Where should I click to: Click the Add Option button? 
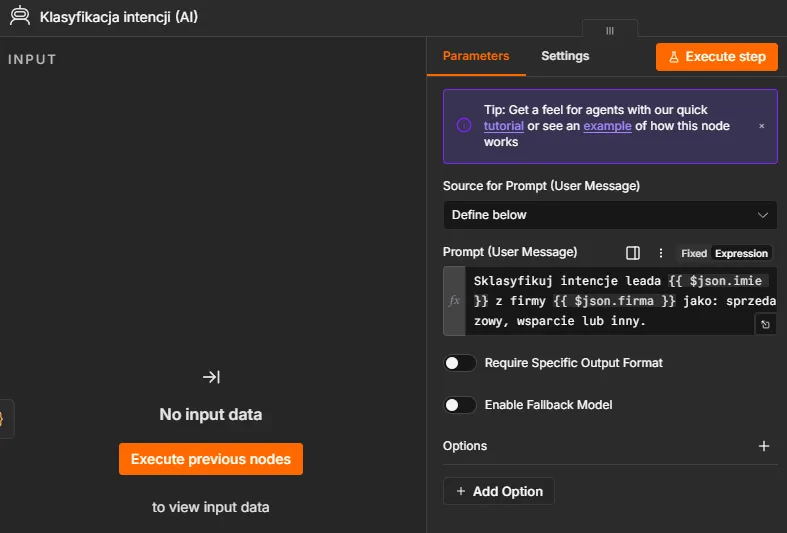(499, 491)
